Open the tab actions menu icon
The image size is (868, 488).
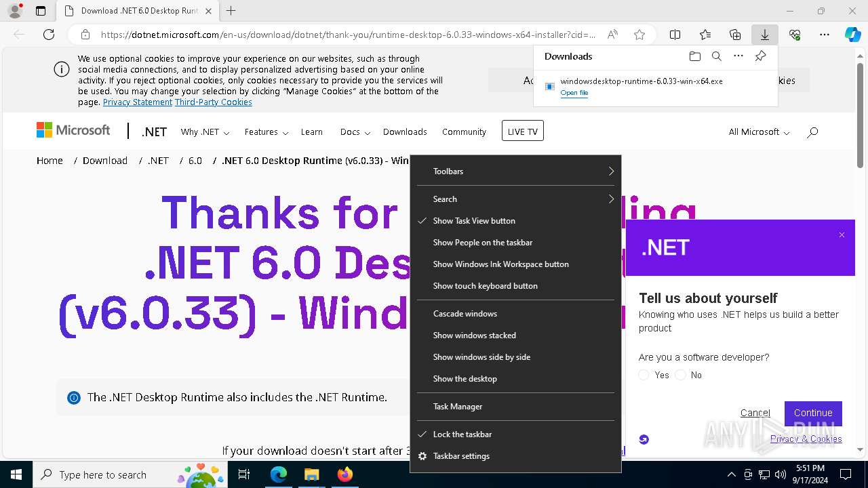coord(41,11)
